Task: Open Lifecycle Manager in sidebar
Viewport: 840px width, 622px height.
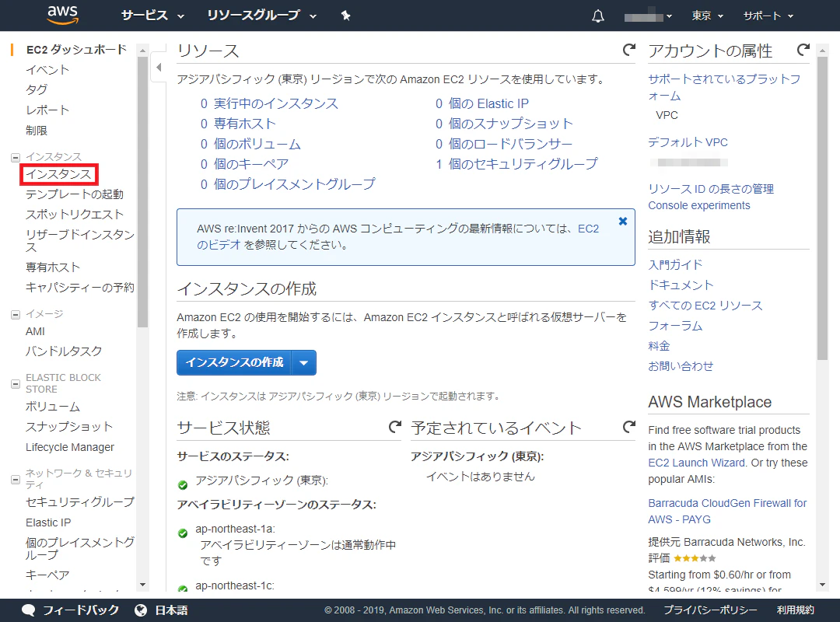Action: click(x=70, y=447)
